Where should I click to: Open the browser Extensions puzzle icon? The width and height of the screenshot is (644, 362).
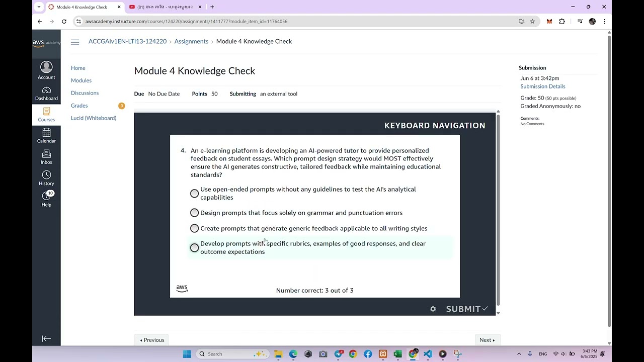point(562,21)
